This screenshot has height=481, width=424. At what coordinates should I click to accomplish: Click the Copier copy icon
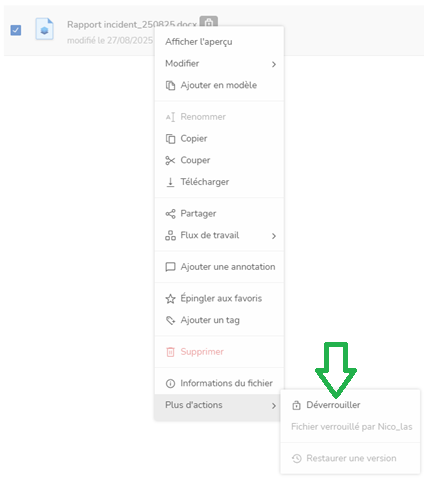point(170,139)
